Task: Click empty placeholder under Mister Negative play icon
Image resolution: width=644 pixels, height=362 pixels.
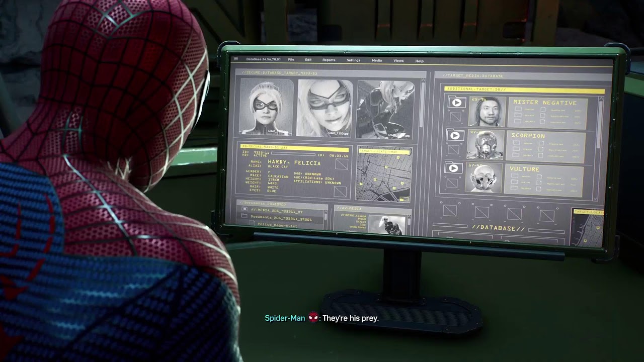Action: [456, 117]
